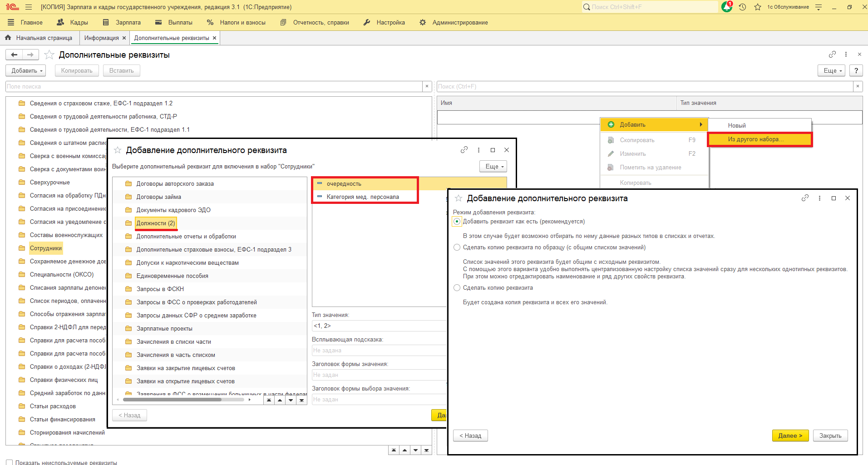Open three-dot menu in the right add-mode dialog
Viewport: 868px width, 465px height.
tap(819, 198)
